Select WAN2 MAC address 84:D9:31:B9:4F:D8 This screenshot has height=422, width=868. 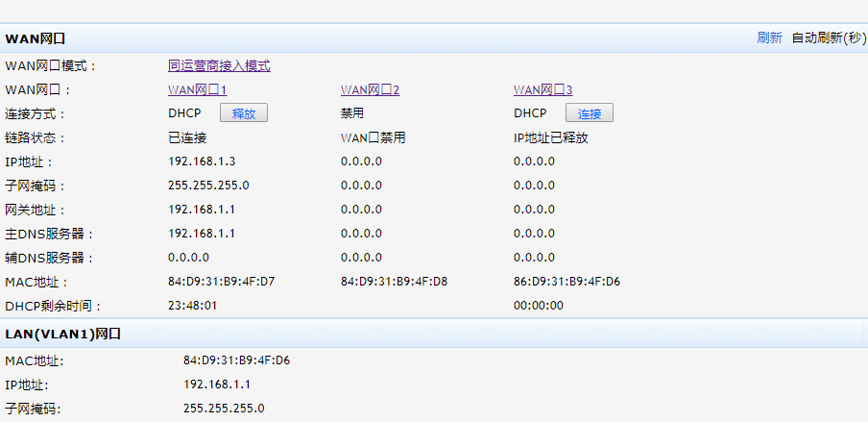[x=394, y=282]
